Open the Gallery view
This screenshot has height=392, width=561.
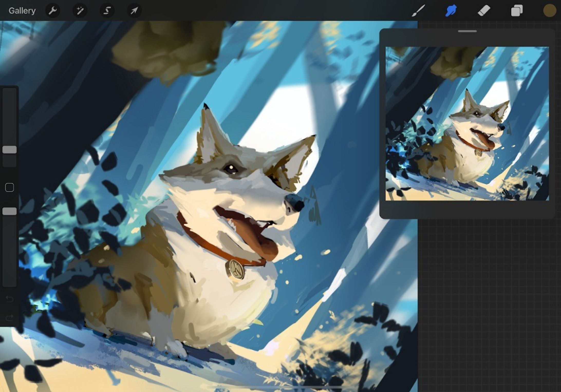coord(22,11)
